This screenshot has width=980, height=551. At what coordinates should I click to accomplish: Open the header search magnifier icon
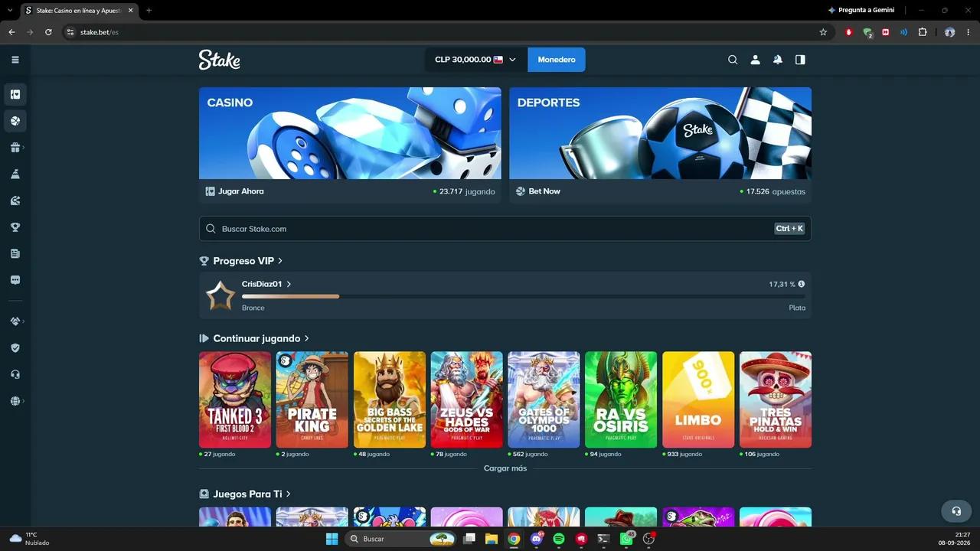pos(733,60)
